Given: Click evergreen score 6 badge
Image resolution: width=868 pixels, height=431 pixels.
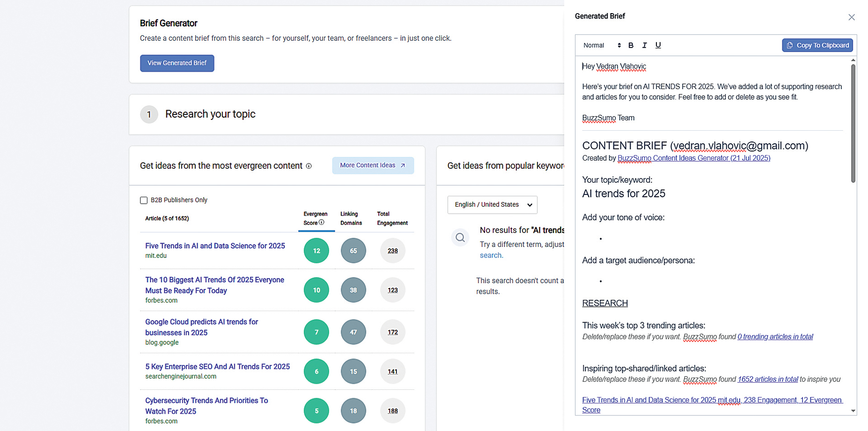Looking at the screenshot, I should click(x=316, y=372).
